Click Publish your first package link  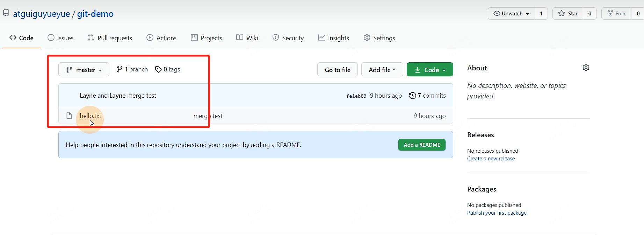tap(497, 213)
